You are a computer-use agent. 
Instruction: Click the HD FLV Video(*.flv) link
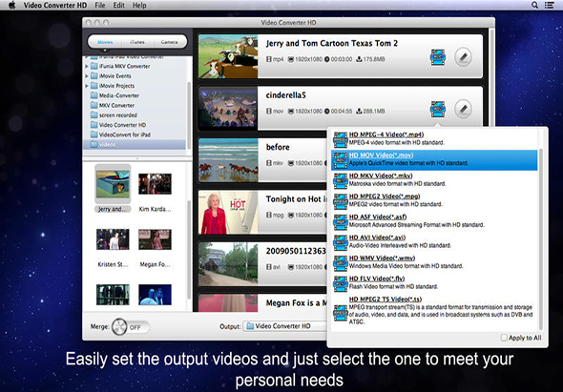377,279
